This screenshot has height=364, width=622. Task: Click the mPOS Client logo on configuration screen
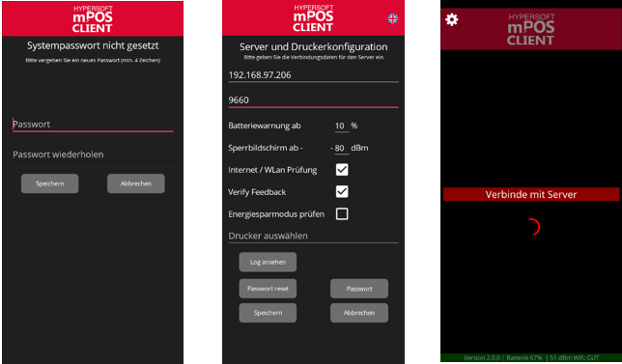[313, 18]
